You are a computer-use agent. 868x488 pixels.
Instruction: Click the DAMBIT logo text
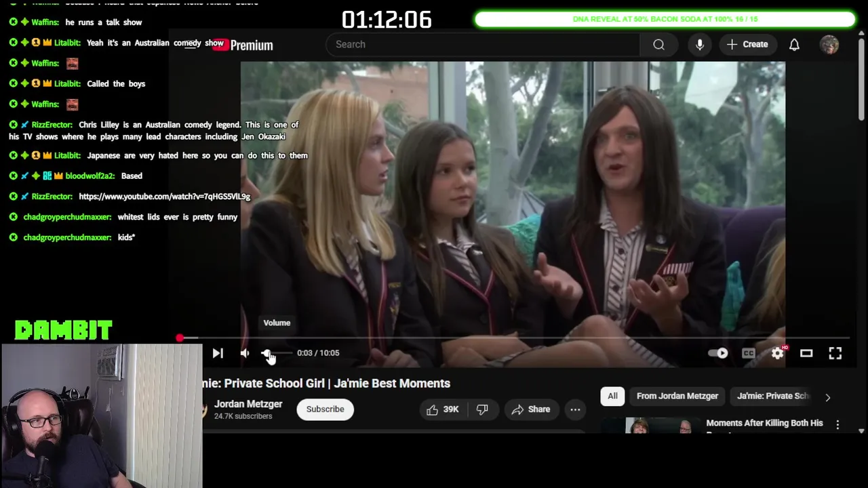[x=63, y=330]
